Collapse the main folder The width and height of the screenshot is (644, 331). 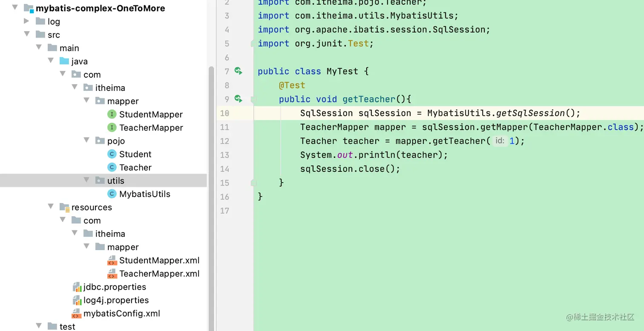point(39,47)
